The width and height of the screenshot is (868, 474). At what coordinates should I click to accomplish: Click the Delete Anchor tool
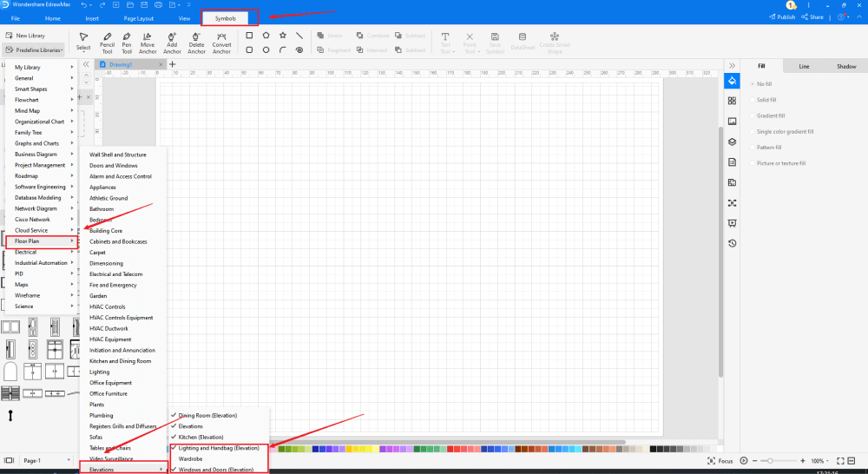[197, 43]
